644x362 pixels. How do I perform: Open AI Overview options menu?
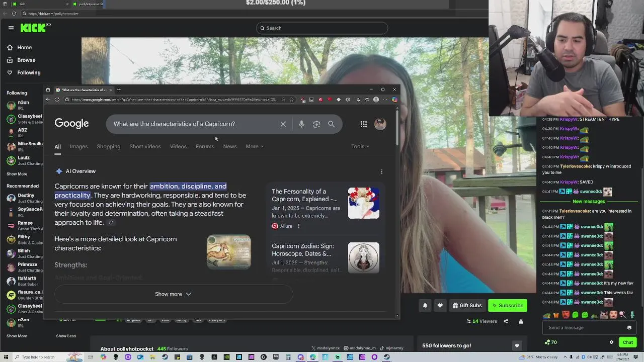tap(381, 171)
